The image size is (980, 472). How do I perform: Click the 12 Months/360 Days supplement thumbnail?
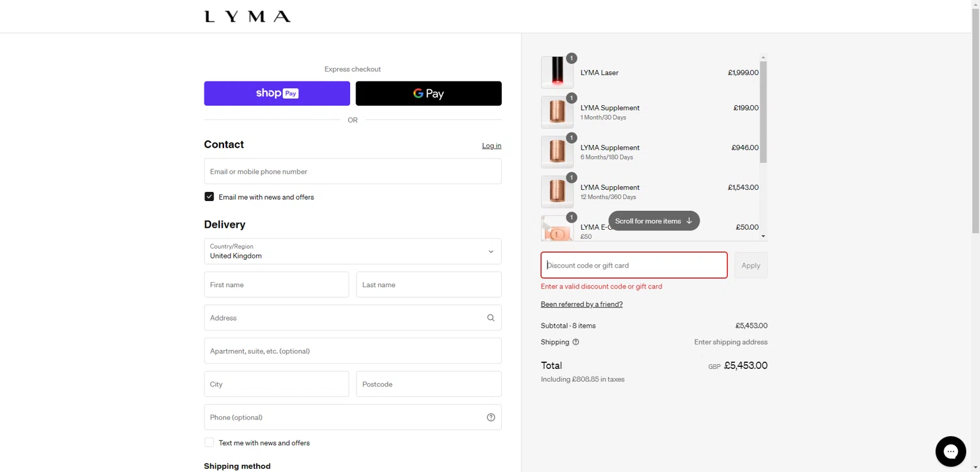pyautogui.click(x=557, y=192)
